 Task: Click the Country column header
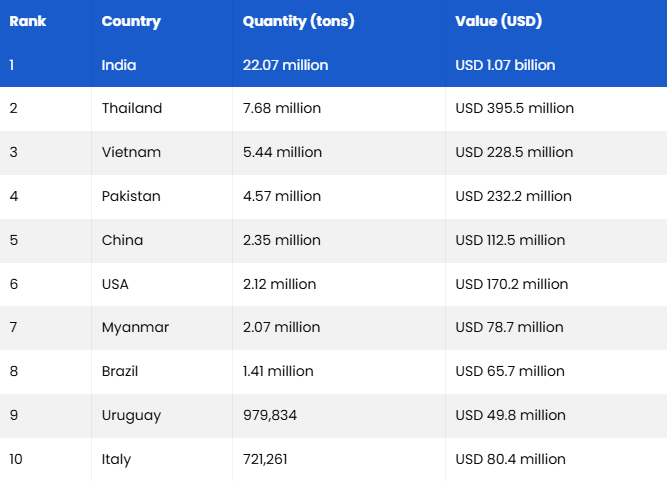pyautogui.click(x=130, y=21)
